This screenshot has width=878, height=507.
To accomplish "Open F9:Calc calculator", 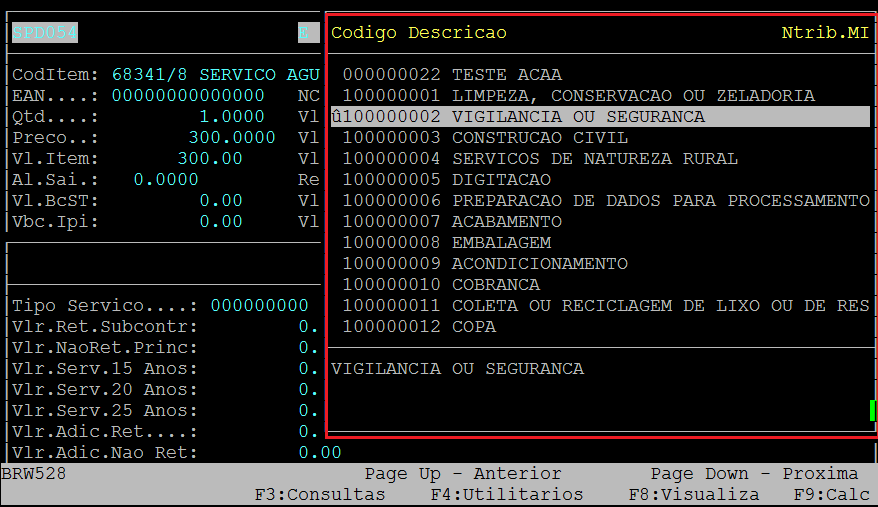I will click(x=832, y=495).
